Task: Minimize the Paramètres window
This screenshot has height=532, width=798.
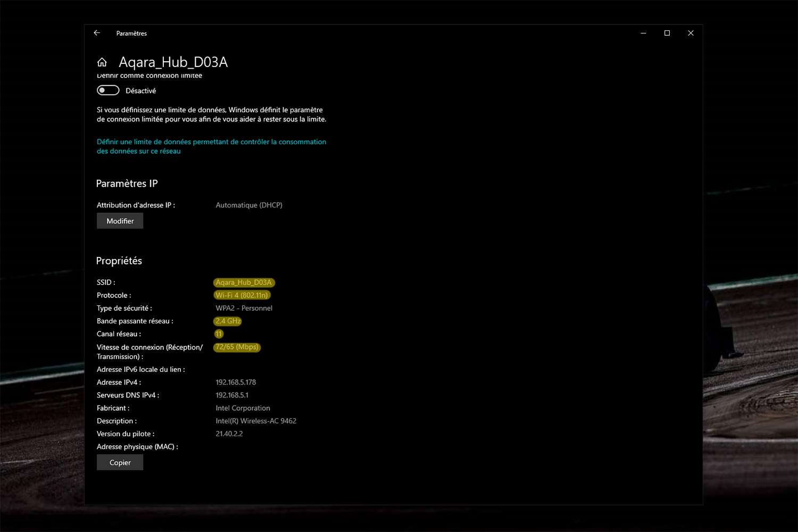Action: [x=643, y=33]
